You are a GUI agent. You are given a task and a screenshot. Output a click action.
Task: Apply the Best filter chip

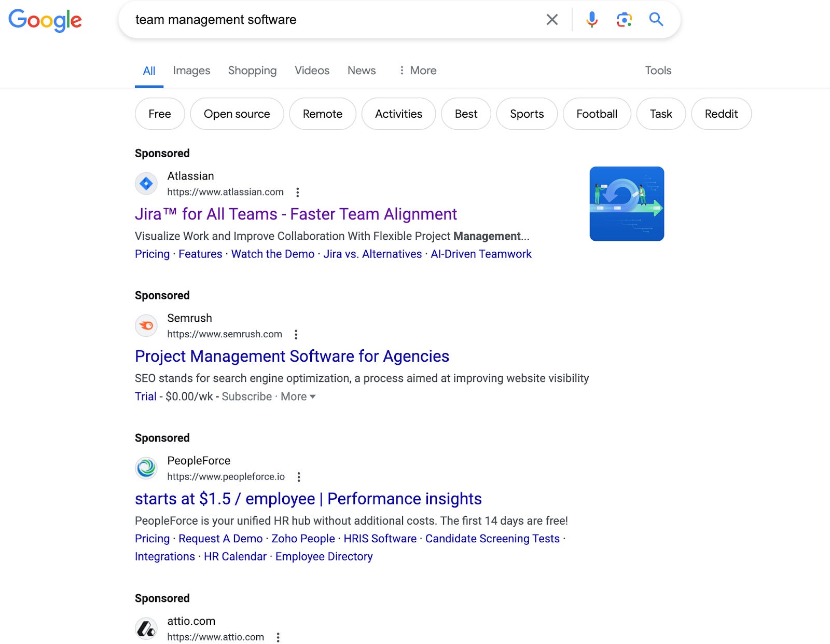466,114
